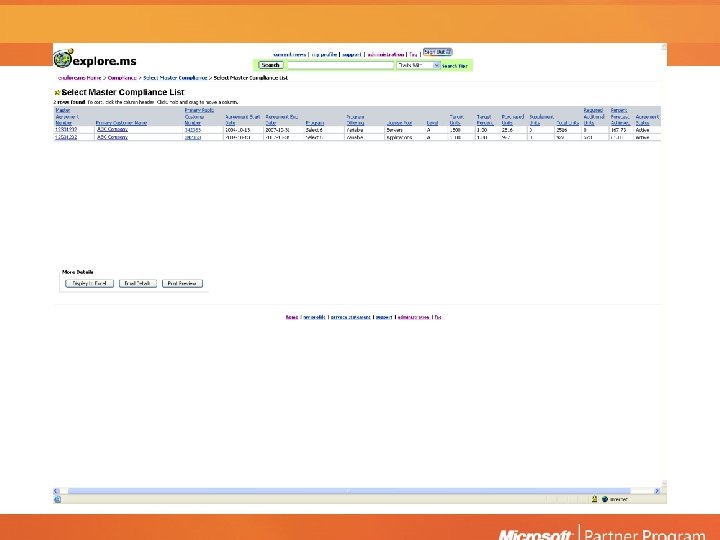Sort by Agreement End Date column
The width and height of the screenshot is (720, 540).
coord(281,120)
